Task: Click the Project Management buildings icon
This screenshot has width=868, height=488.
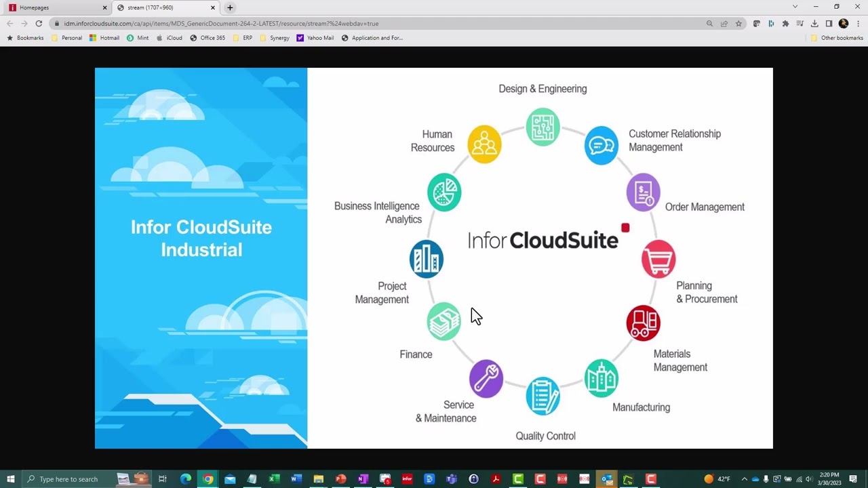Action: pyautogui.click(x=427, y=259)
